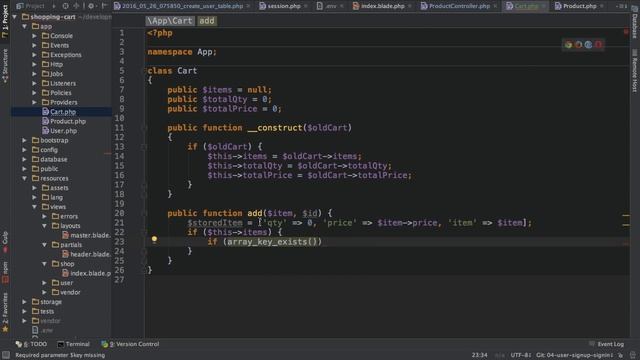Open in Safari browser icon
Screen dimensions: 640x360
click(588, 44)
